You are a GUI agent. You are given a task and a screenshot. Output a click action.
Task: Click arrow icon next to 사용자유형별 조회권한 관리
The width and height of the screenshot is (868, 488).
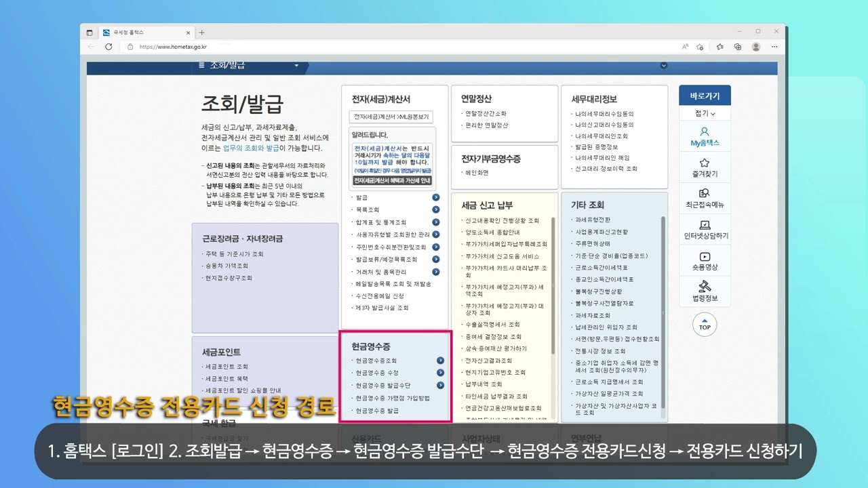436,235
